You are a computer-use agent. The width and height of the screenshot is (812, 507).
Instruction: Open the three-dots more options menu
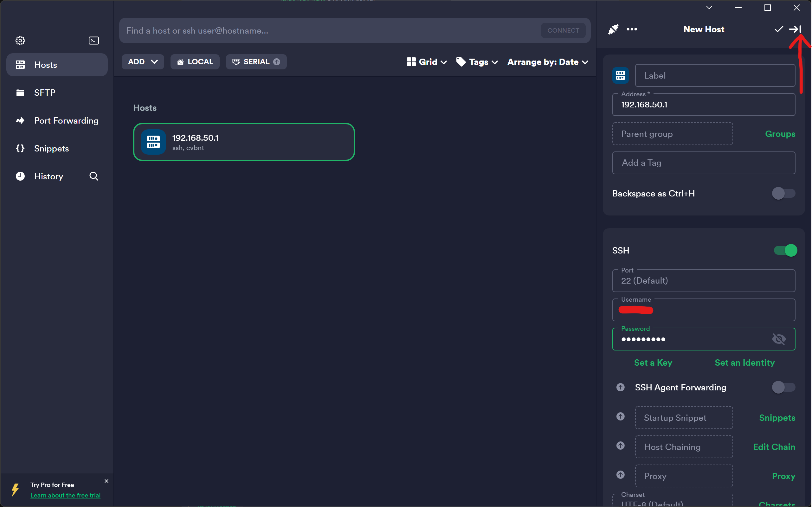632,29
